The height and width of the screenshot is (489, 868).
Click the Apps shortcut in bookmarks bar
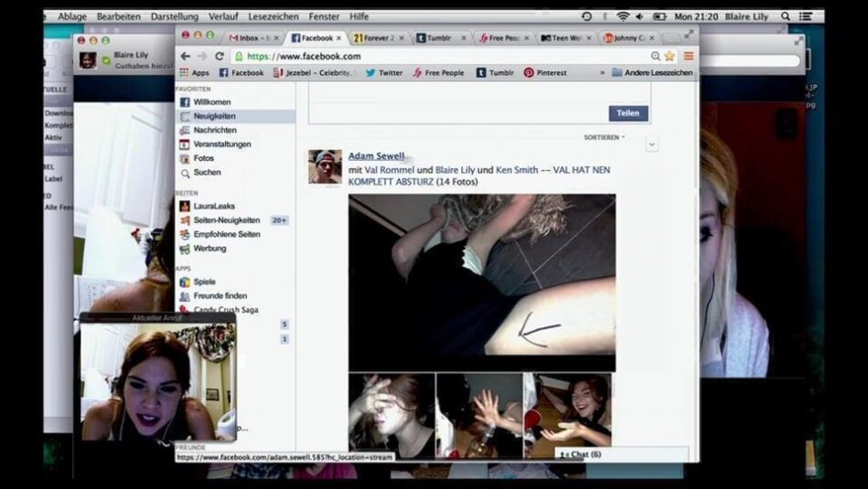point(195,73)
